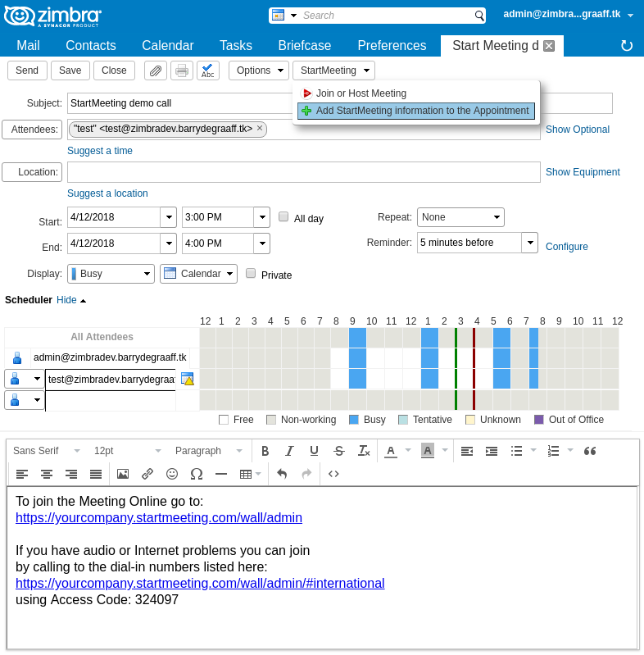Open the Options dropdown menu
Screen dimensions: 644x655
pos(259,71)
